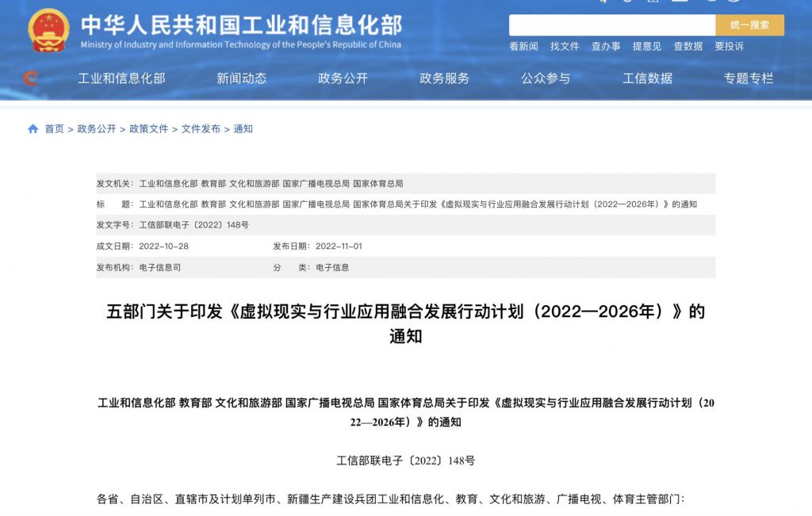The height and width of the screenshot is (516, 812).
Task: Click the 发文机关 issuing agencies row
Action: coord(405,183)
